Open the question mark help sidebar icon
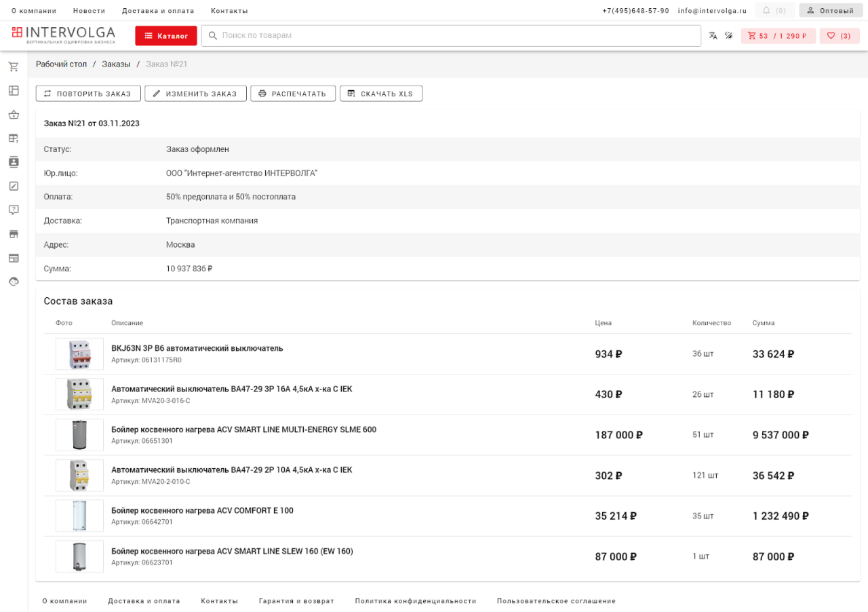 point(14,210)
